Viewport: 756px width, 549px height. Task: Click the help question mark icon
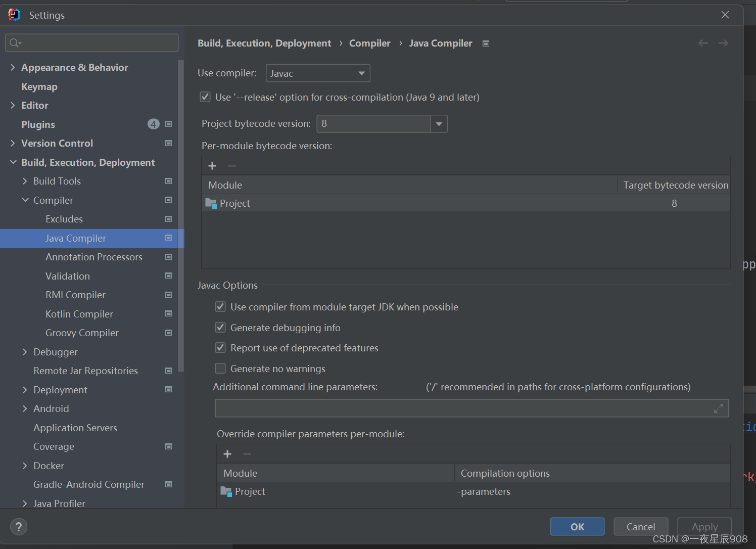[19, 527]
